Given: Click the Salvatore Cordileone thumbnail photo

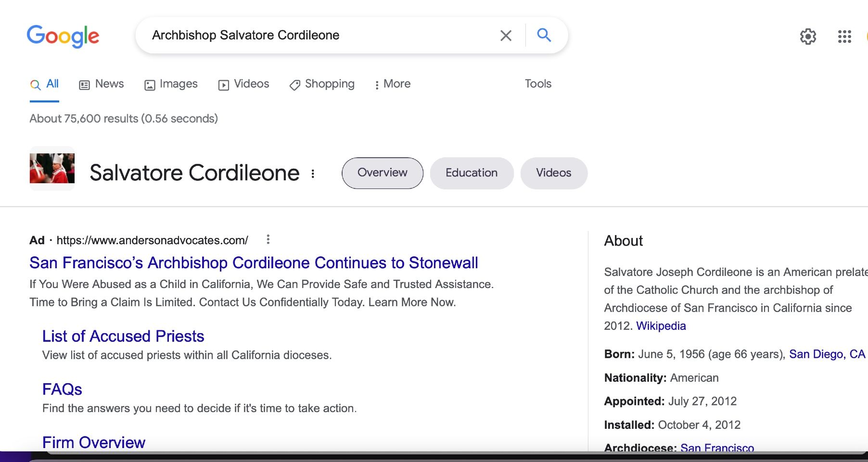Looking at the screenshot, I should pyautogui.click(x=52, y=168).
